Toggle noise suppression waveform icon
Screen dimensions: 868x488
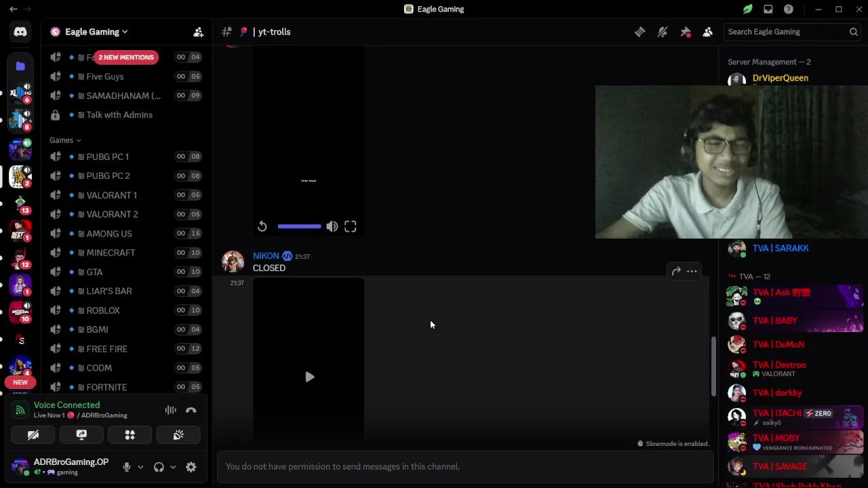click(171, 410)
